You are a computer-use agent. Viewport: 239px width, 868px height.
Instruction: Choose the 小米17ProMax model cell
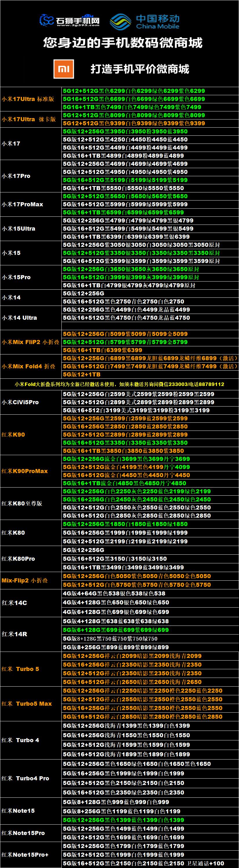pos(23,205)
